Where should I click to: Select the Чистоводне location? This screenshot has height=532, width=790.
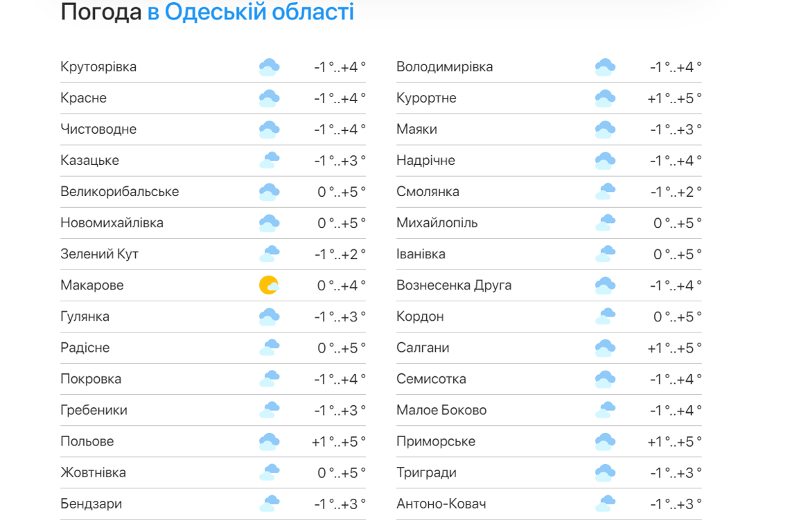pos(98,130)
